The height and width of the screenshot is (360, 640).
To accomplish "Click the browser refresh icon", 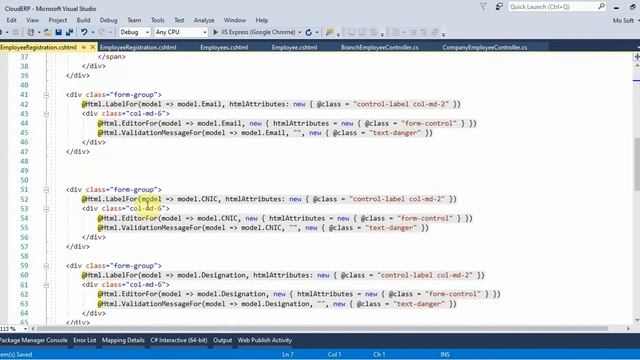I will pyautogui.click(x=309, y=32).
